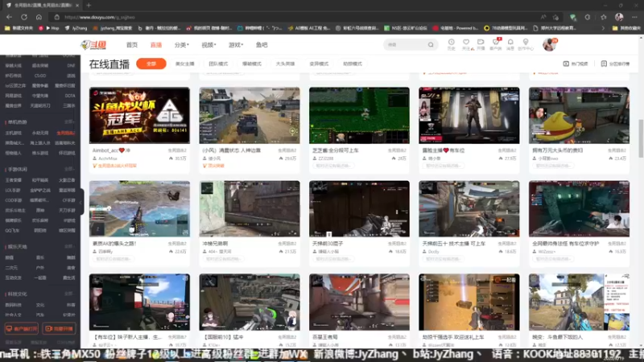Screen dimensions: 644x362
Task: Select CS:GO in the sidebar
Action: coord(40,76)
